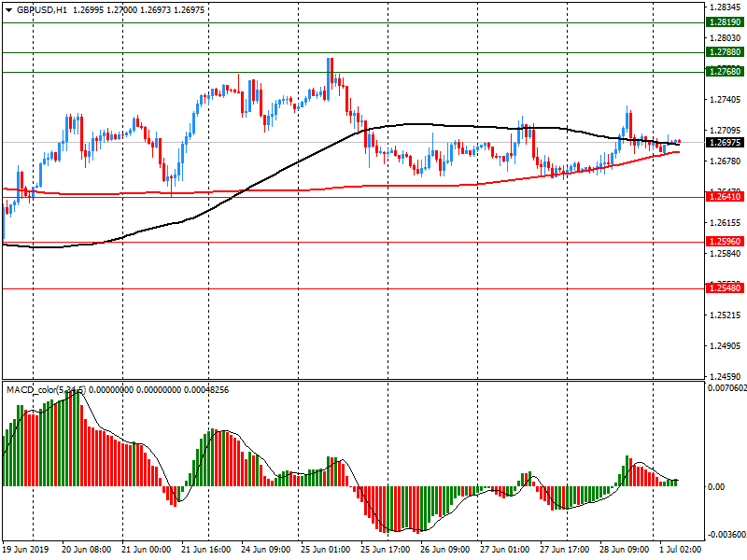Image resolution: width=747 pixels, height=560 pixels.
Task: Click the 1.28030 price axis value
Action: 726,37
